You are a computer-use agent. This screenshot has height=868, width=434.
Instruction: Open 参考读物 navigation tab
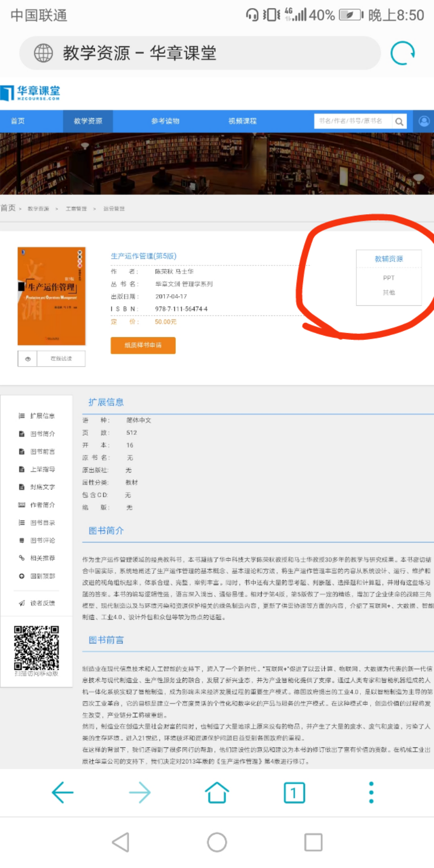click(165, 121)
